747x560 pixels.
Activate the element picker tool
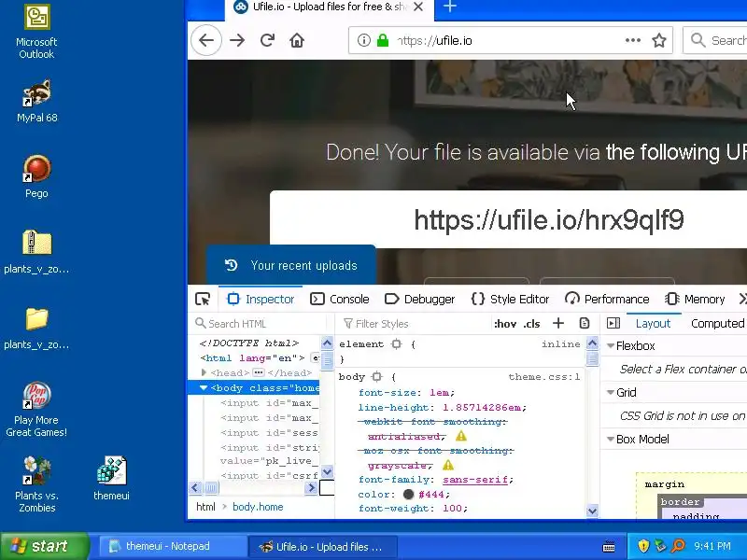click(x=203, y=299)
